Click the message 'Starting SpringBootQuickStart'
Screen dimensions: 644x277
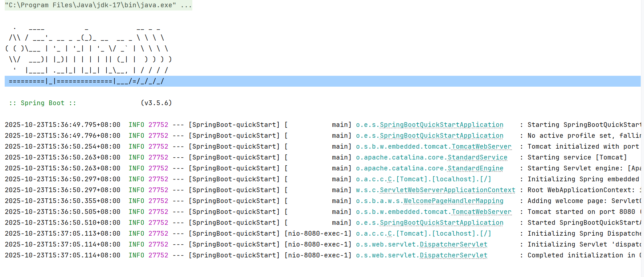(584, 125)
